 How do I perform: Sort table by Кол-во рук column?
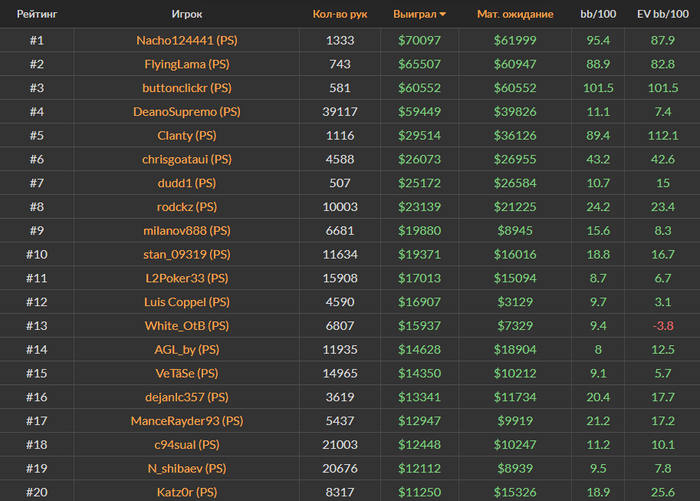[x=340, y=15]
